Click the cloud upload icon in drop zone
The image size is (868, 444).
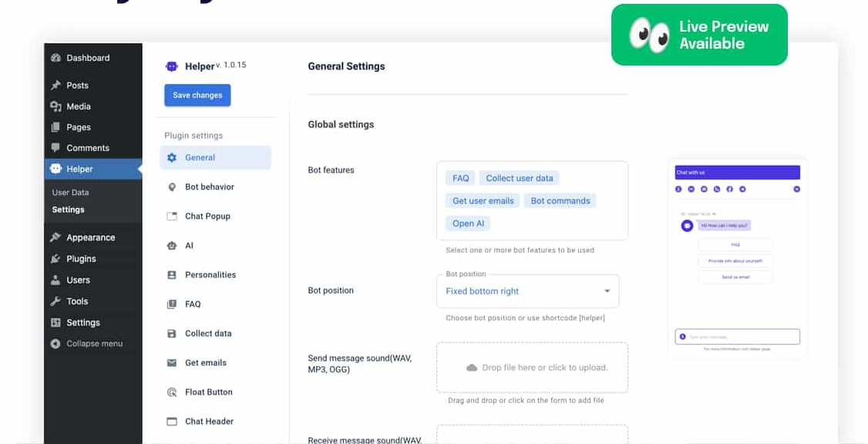pos(472,368)
